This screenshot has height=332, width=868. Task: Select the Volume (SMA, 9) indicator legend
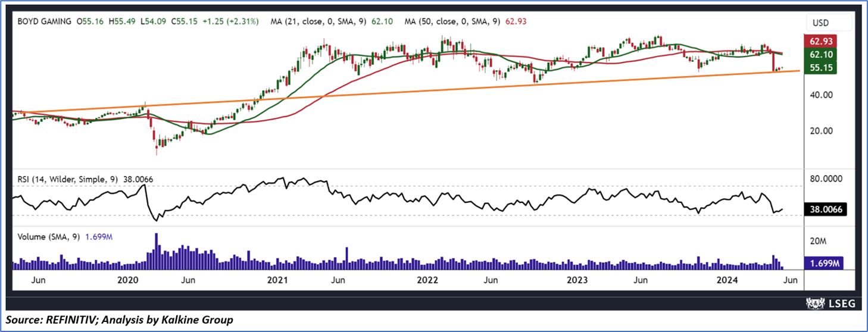click(x=64, y=237)
